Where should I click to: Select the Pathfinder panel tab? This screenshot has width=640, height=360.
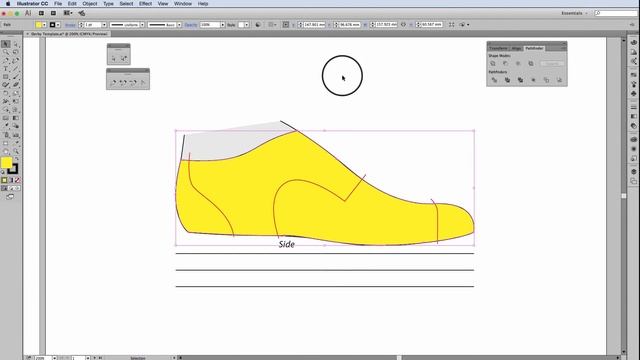pyautogui.click(x=534, y=48)
